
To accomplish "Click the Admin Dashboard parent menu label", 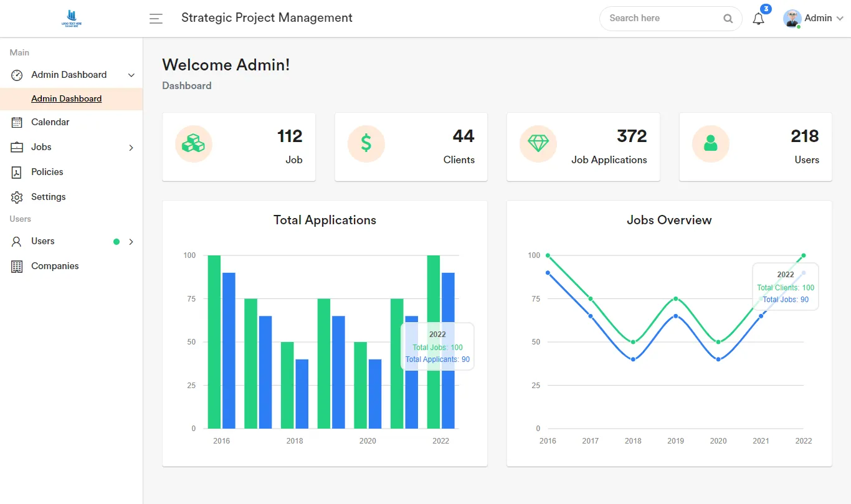I will click(69, 75).
